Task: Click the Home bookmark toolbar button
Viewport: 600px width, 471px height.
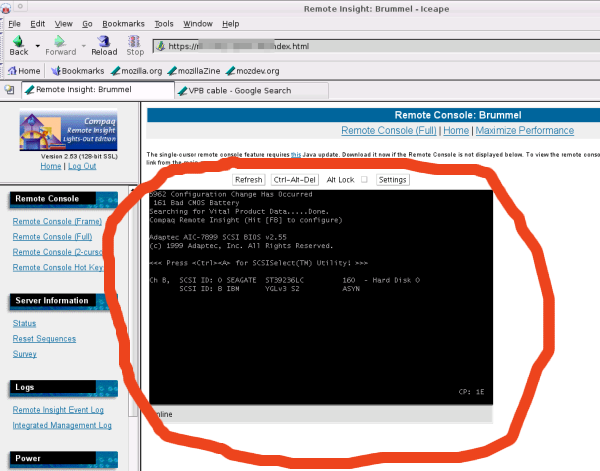Action: tap(24, 71)
